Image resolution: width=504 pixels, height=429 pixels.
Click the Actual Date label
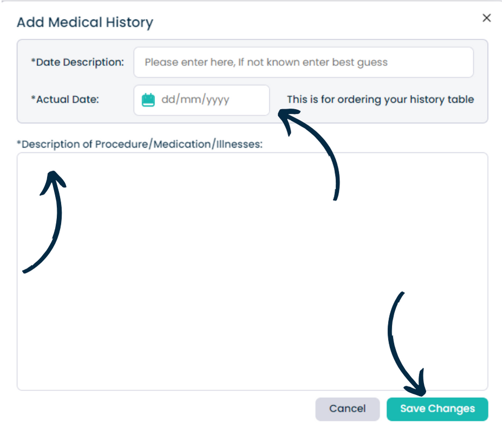(x=65, y=100)
